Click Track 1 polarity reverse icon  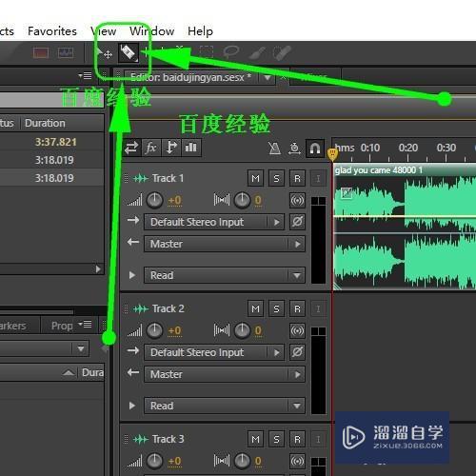[x=297, y=222]
